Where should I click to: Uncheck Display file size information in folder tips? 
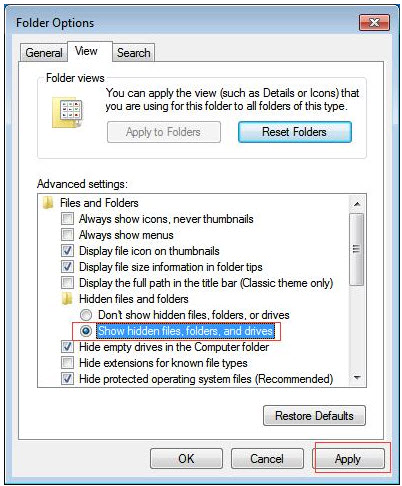(67, 267)
